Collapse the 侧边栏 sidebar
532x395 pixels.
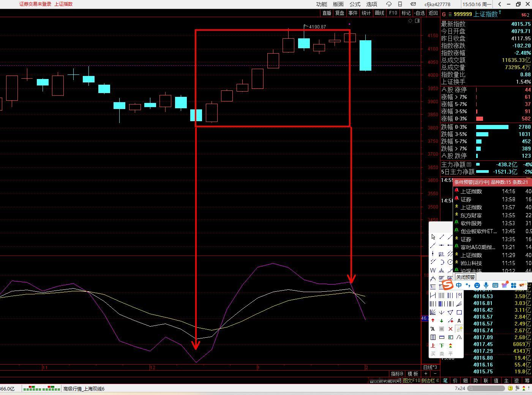click(430, 381)
